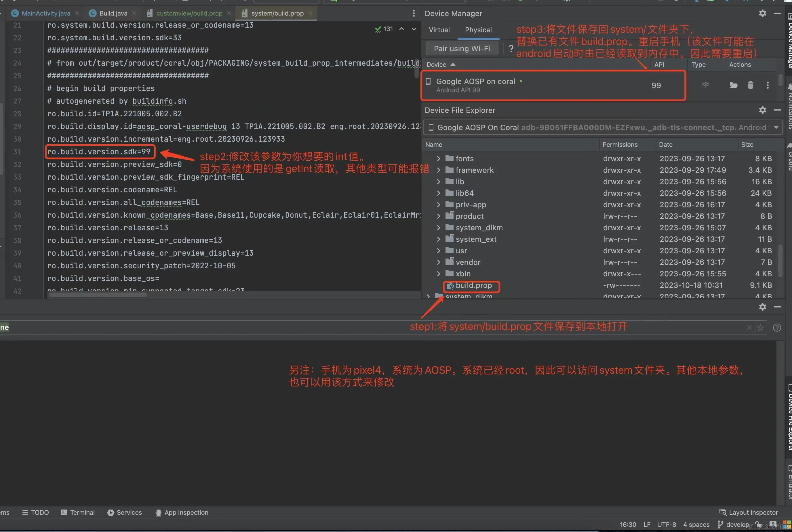Expand the priv-app folder

click(438, 205)
